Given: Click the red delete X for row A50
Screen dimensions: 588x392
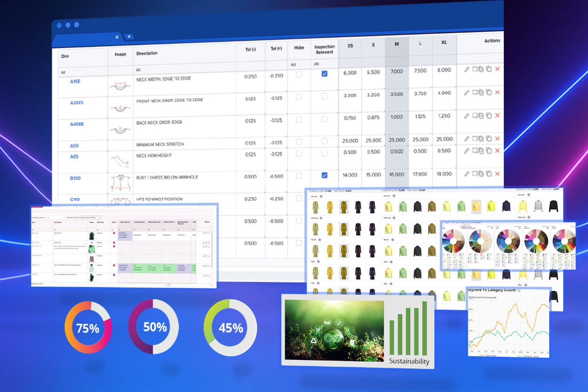Looking at the screenshot, I should (497, 139).
